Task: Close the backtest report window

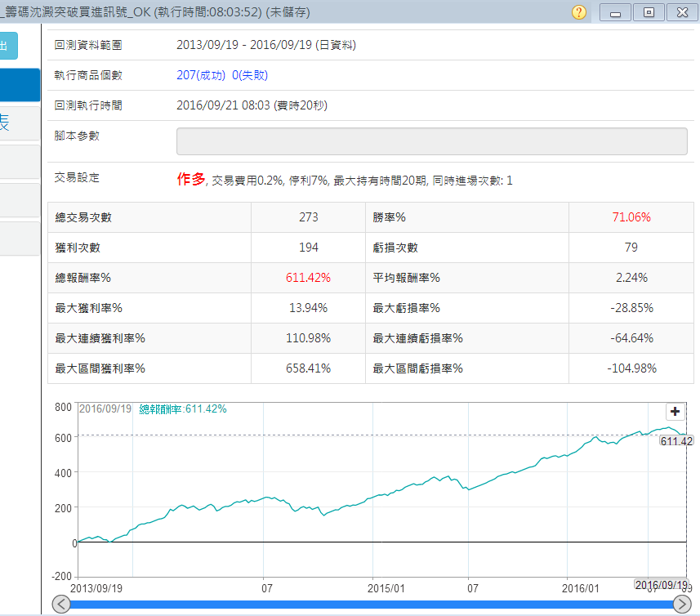Action: (682, 12)
